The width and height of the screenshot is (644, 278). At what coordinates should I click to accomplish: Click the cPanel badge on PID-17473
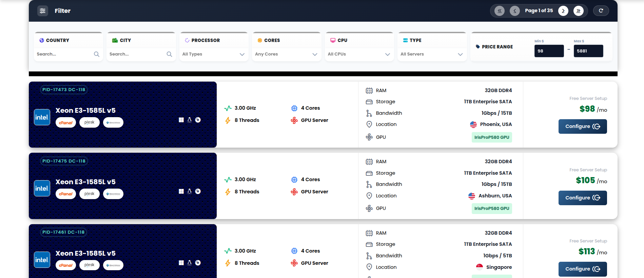click(x=66, y=123)
